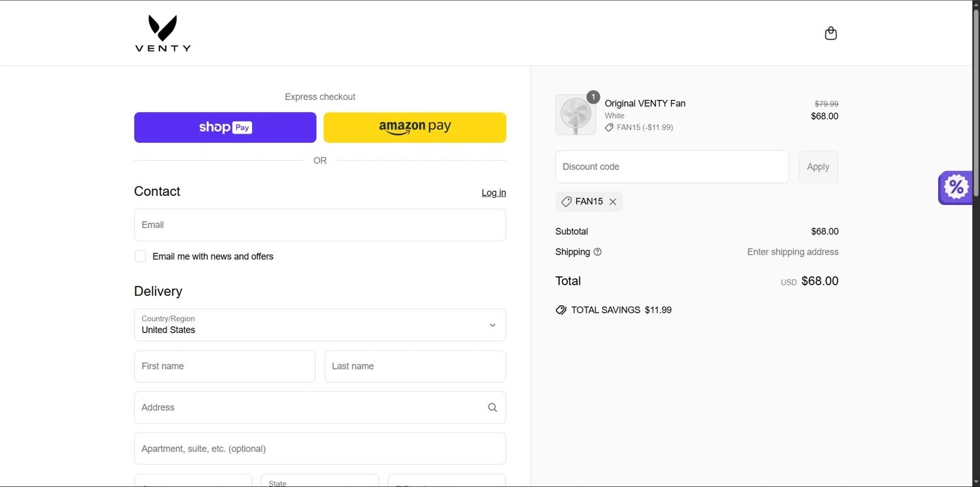Focus the Email input field
This screenshot has height=487, width=980.
[x=320, y=225]
